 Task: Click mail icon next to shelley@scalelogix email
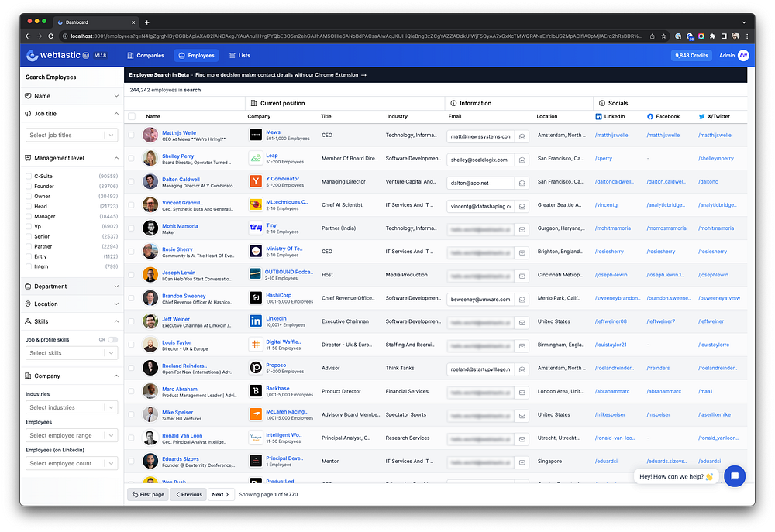click(522, 160)
